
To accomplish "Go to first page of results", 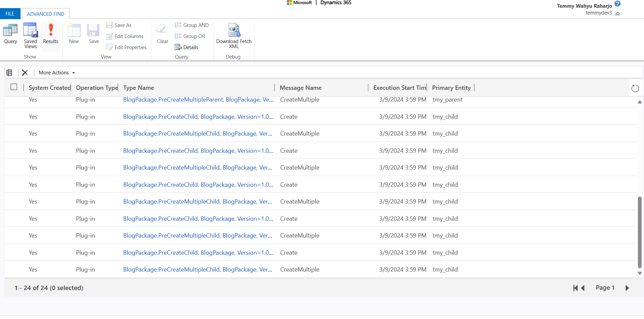I will tap(576, 288).
